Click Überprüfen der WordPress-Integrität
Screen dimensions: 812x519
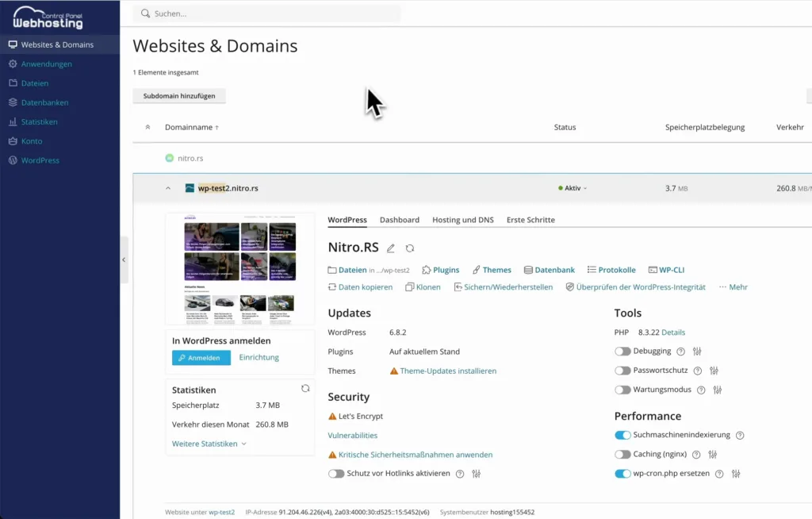click(x=635, y=287)
